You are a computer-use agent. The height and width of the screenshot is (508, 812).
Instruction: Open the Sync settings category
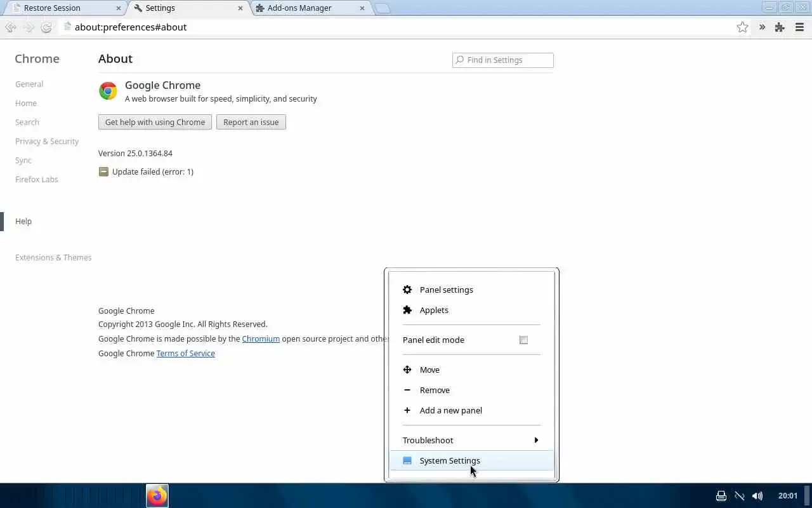click(x=23, y=160)
